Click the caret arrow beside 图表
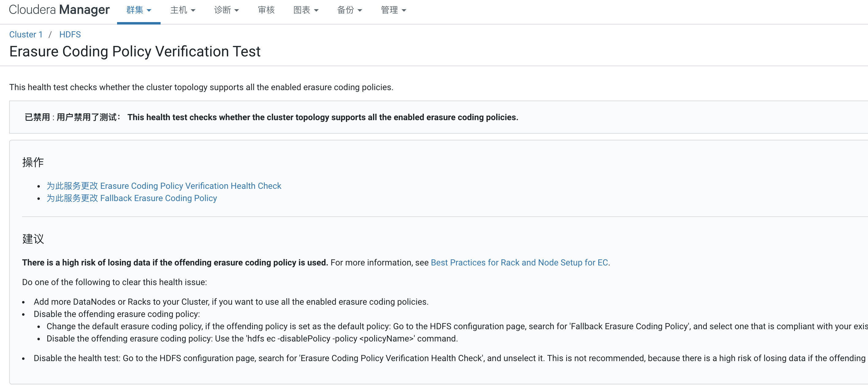This screenshot has height=385, width=868. (316, 10)
